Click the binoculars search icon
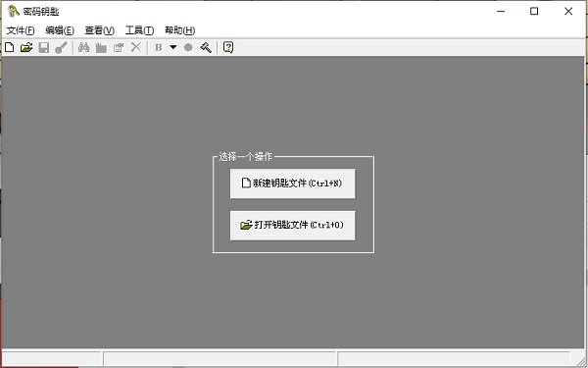The width and height of the screenshot is (588, 368). (83, 48)
